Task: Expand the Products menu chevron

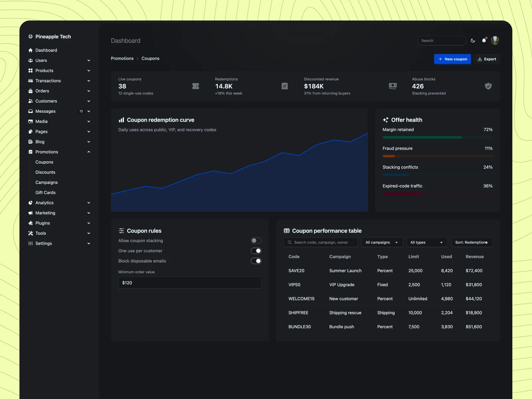Action: [x=89, y=70]
